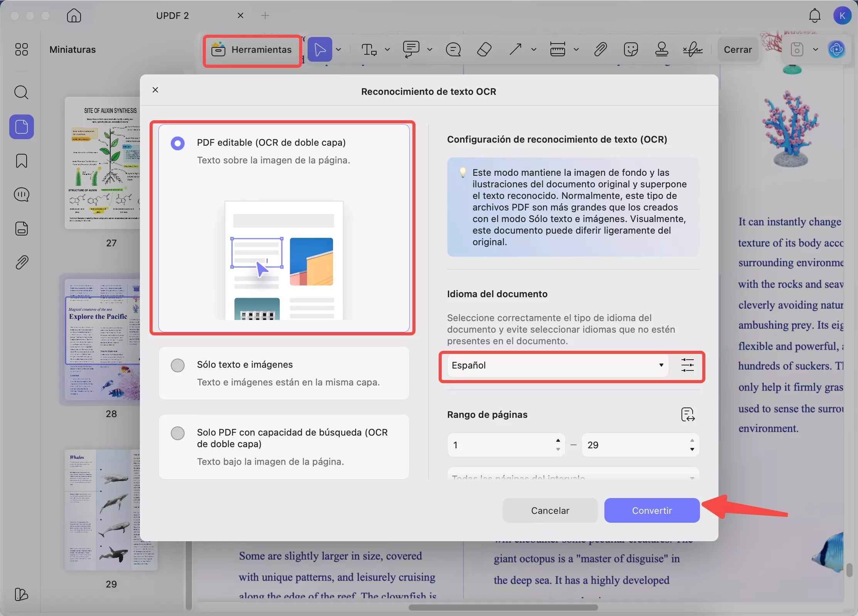Open the bookmarks panel icon
Image resolution: width=858 pixels, height=616 pixels.
(22, 161)
